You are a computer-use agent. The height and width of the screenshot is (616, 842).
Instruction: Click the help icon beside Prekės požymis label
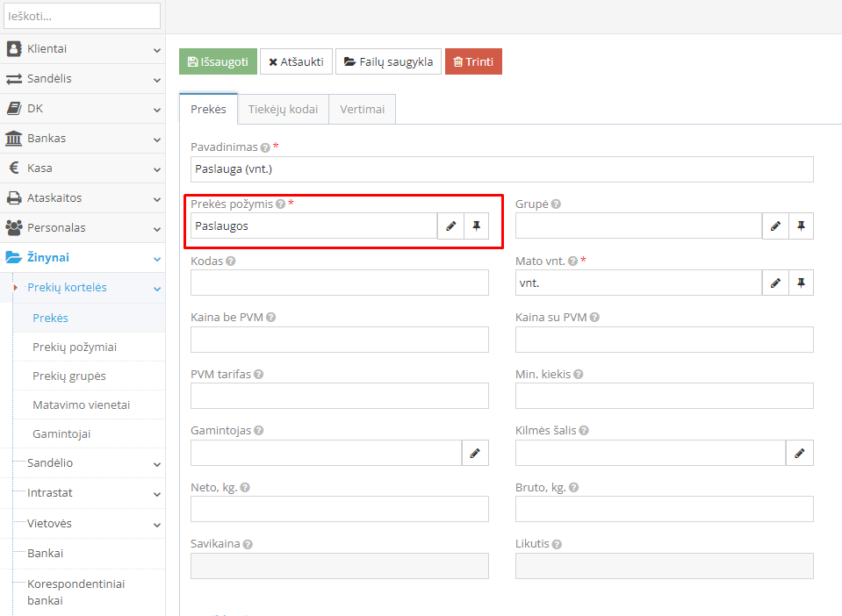click(x=280, y=204)
